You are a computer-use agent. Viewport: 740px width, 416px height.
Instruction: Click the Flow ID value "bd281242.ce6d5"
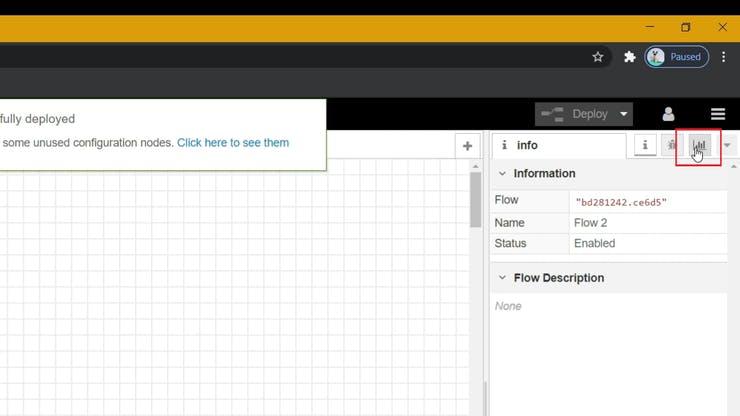[620, 202]
